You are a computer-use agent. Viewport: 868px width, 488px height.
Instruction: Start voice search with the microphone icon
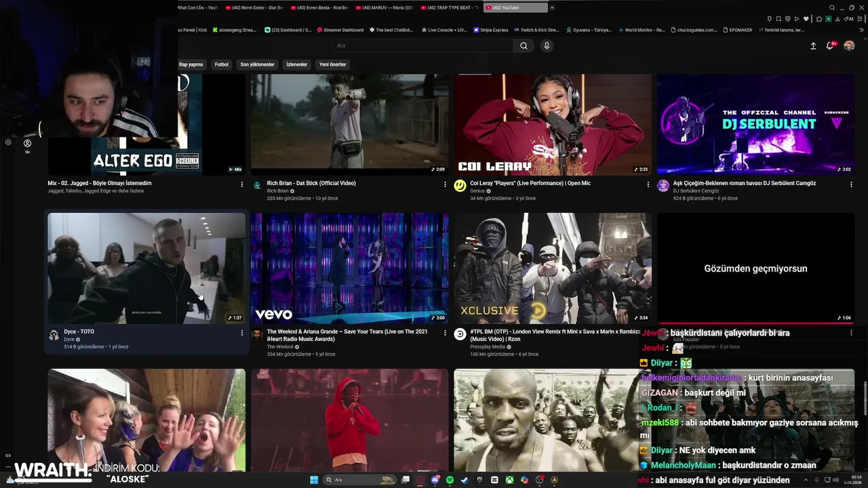547,45
